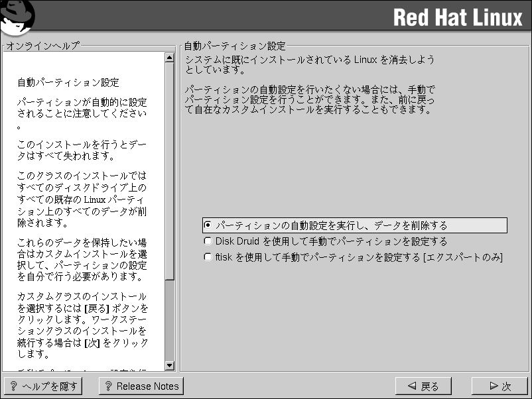Viewport: 532px width, 399px height.
Task: Select the automatic partitioning and data removal option
Action: pyautogui.click(x=208, y=225)
